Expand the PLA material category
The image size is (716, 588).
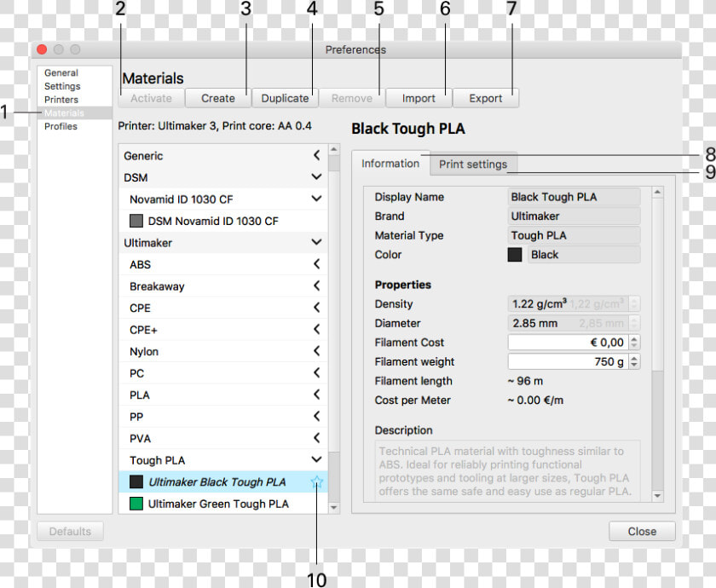point(316,395)
